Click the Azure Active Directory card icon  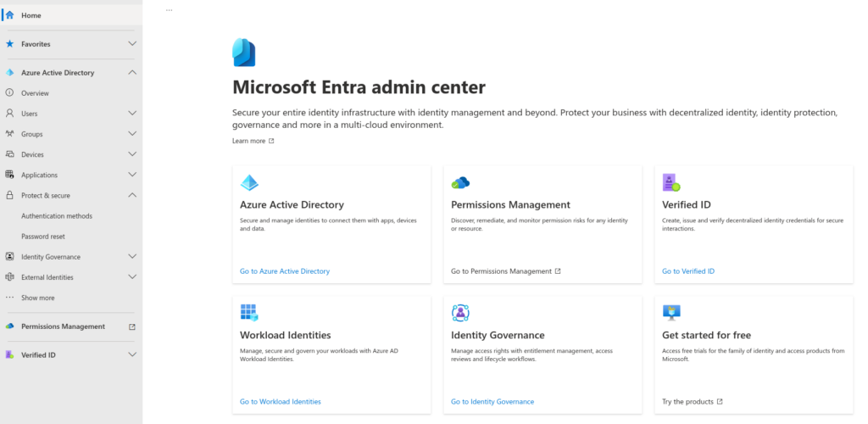[x=249, y=182]
